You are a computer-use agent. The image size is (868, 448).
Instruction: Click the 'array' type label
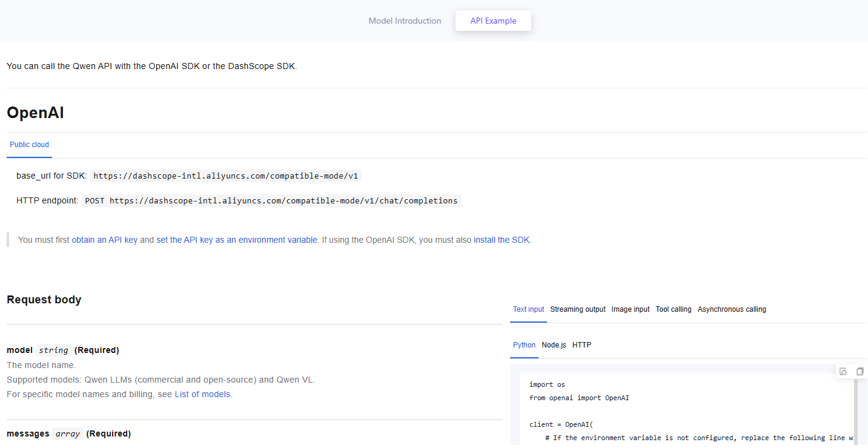click(68, 433)
